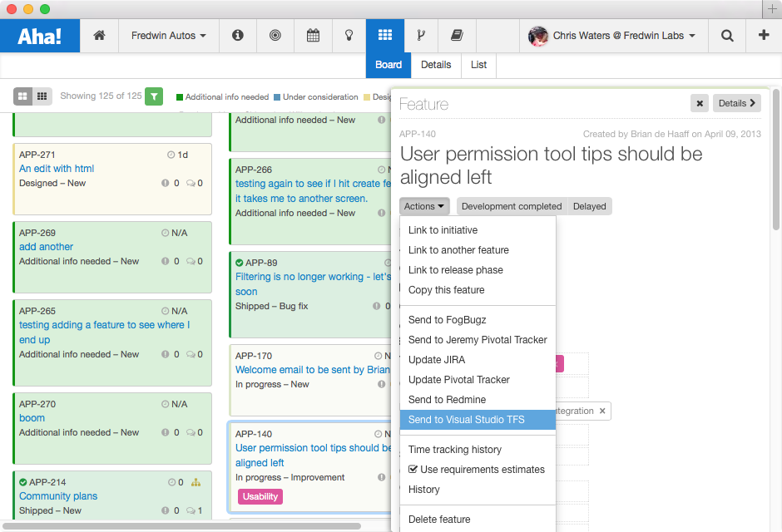Switch to the List tab
782x532 pixels.
(479, 65)
